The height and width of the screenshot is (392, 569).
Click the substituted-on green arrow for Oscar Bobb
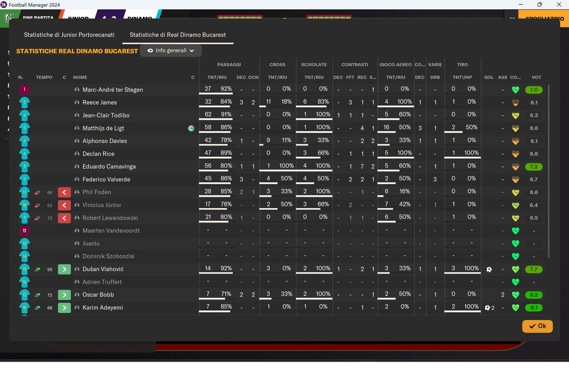point(64,294)
